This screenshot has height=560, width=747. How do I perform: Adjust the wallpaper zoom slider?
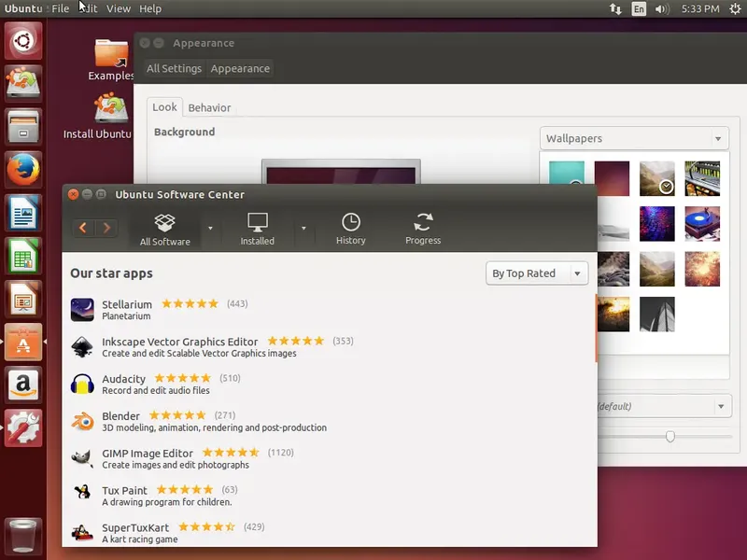coord(669,436)
